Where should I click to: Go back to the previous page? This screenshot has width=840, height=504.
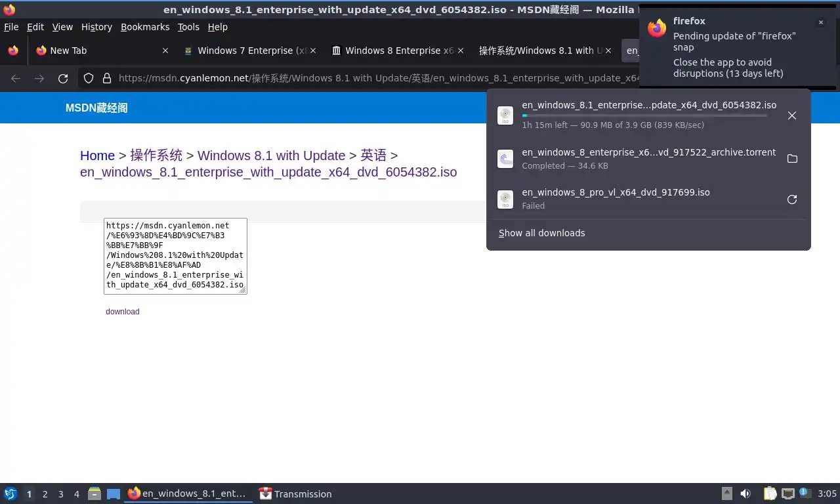point(16,78)
